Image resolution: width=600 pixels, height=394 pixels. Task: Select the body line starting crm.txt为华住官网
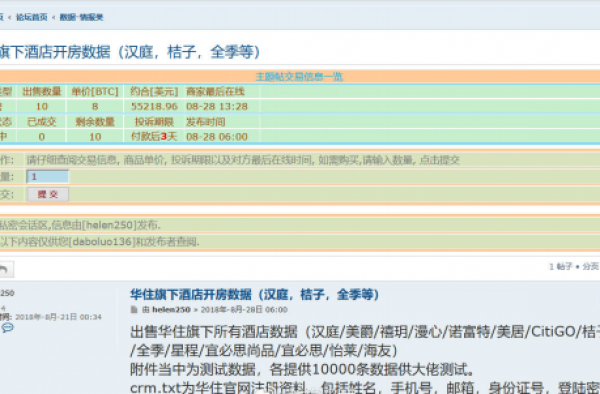[x=365, y=387]
